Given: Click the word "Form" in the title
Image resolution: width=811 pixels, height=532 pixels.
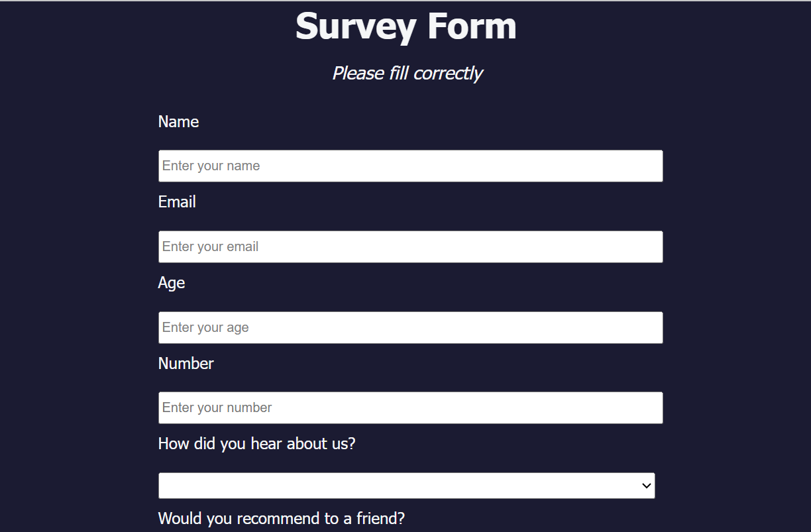Looking at the screenshot, I should [x=472, y=27].
